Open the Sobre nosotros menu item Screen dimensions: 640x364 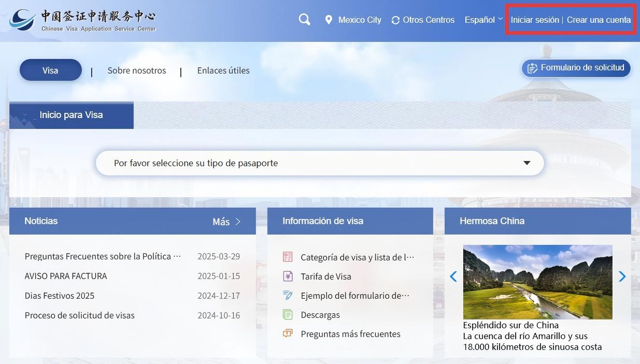point(137,70)
